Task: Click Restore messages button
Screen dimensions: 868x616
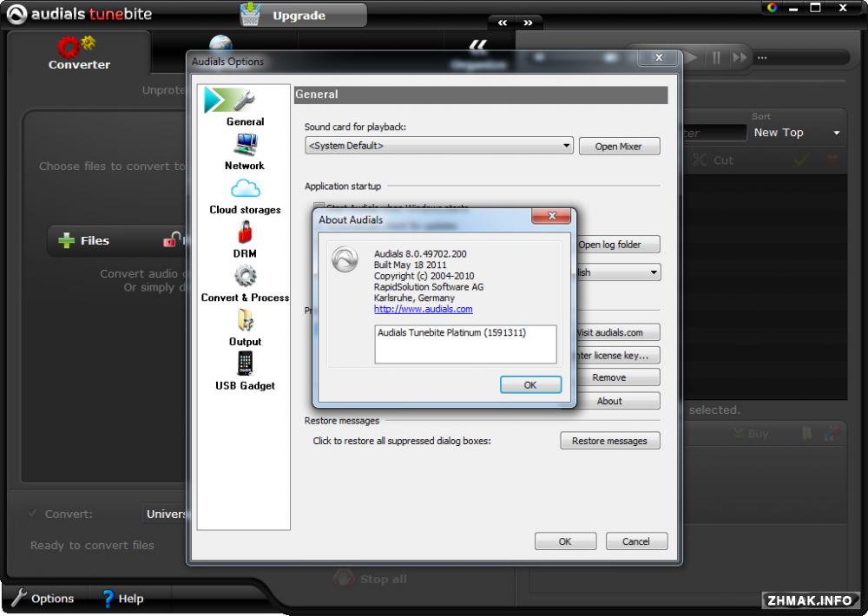Action: pyautogui.click(x=609, y=441)
